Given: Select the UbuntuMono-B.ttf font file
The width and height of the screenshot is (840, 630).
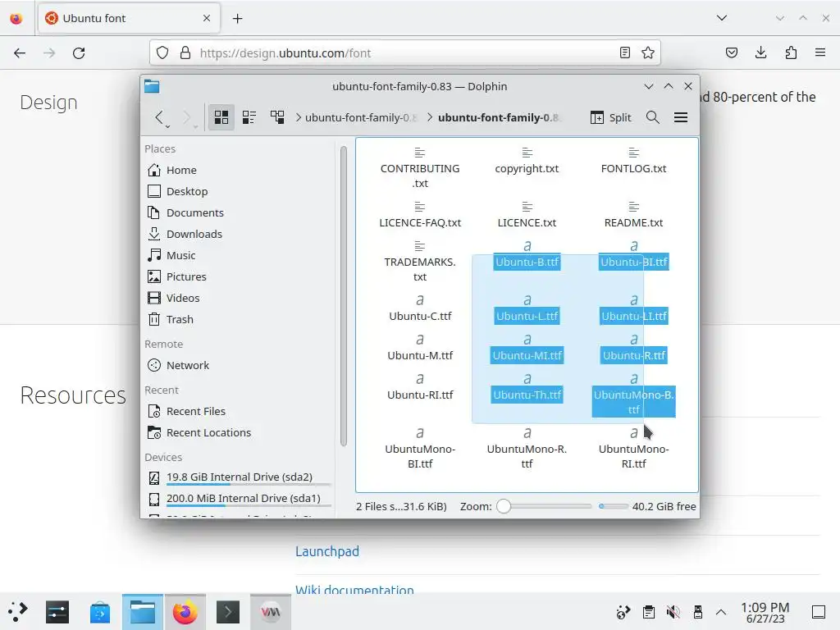Looking at the screenshot, I should point(634,395).
